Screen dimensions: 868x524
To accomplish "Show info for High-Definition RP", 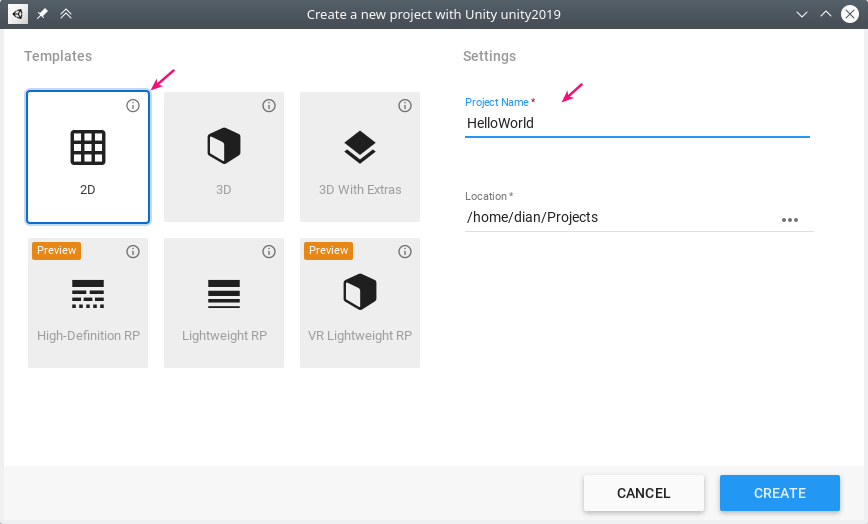I will 133,252.
